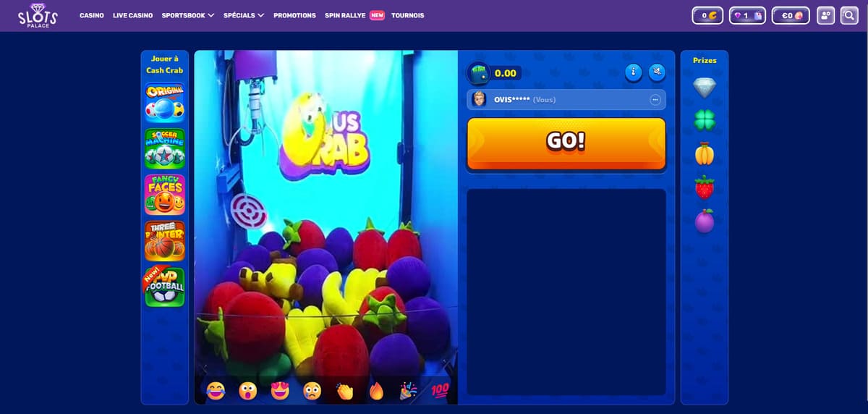The image size is (868, 414).
Task: Open the Tournois page
Action: click(408, 15)
